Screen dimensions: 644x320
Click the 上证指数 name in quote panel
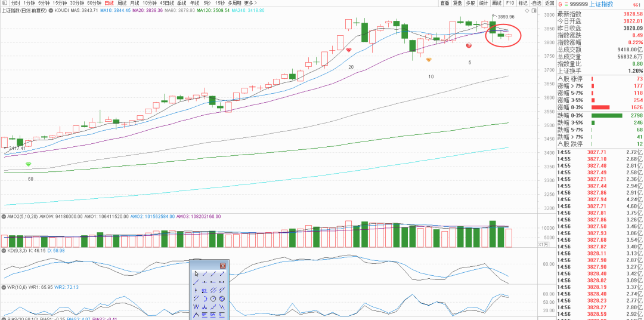coord(601,5)
